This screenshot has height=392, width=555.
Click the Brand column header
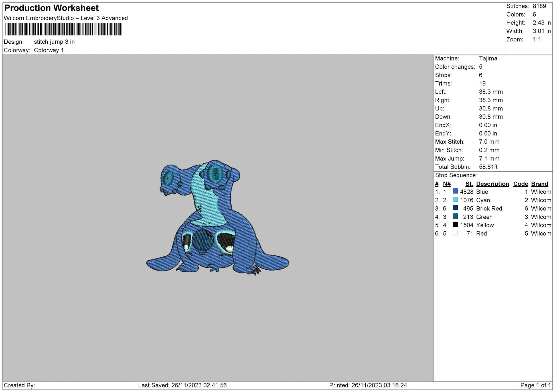(539, 184)
